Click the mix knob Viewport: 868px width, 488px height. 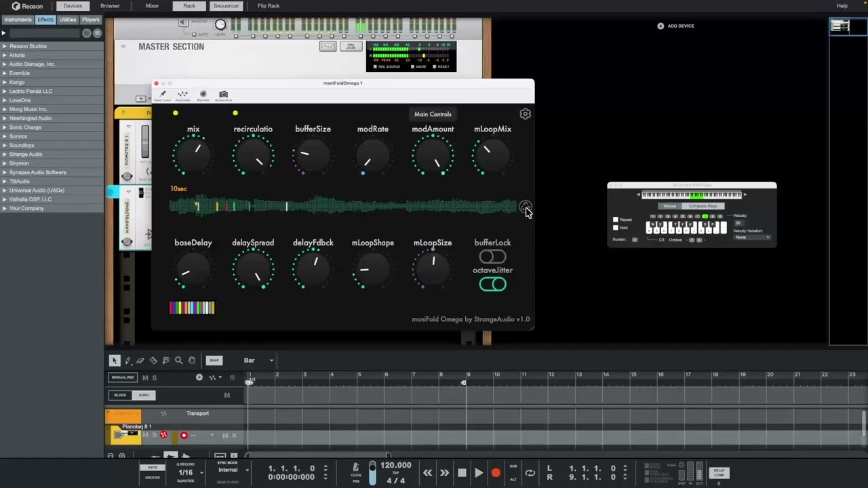point(193,156)
